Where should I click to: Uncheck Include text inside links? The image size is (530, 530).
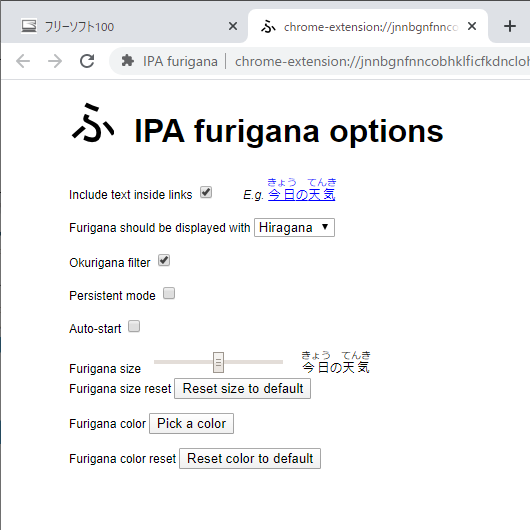coord(206,192)
